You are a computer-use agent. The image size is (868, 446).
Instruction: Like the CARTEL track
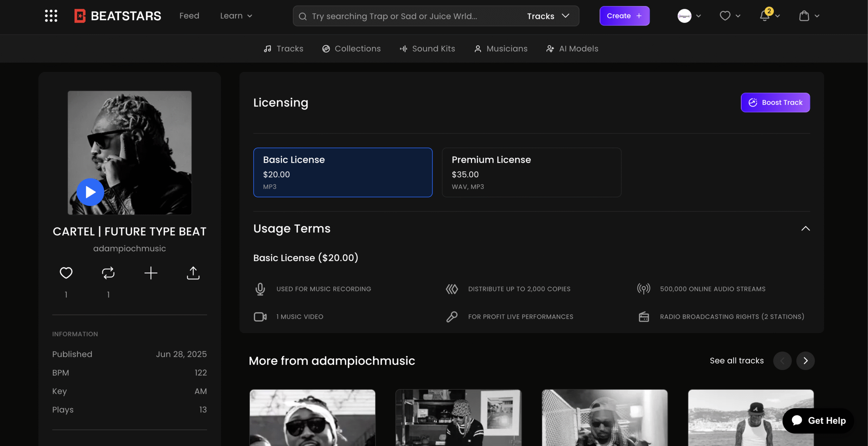pyautogui.click(x=66, y=273)
